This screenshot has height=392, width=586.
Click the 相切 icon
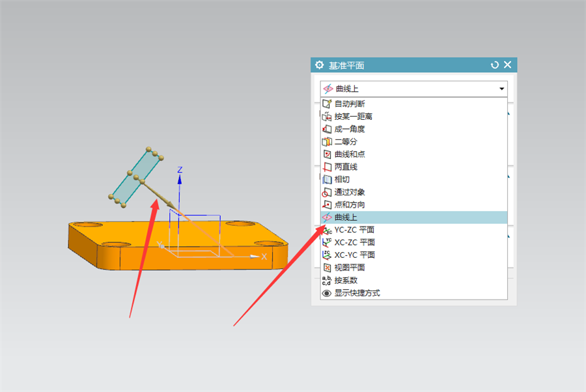[x=327, y=180]
